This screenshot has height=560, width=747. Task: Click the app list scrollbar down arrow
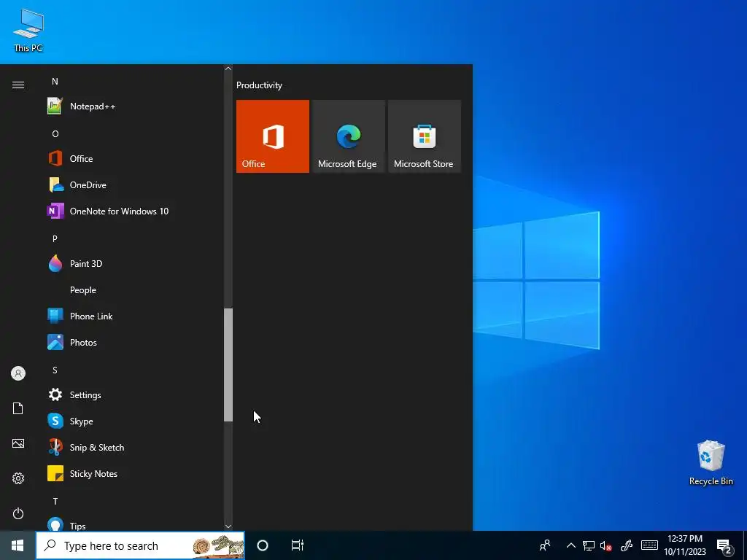coord(228,526)
